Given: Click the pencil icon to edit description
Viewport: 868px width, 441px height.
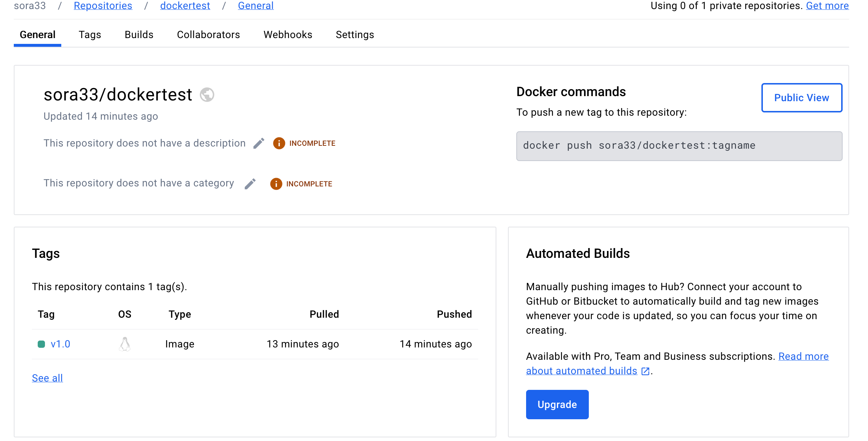Looking at the screenshot, I should coord(259,143).
